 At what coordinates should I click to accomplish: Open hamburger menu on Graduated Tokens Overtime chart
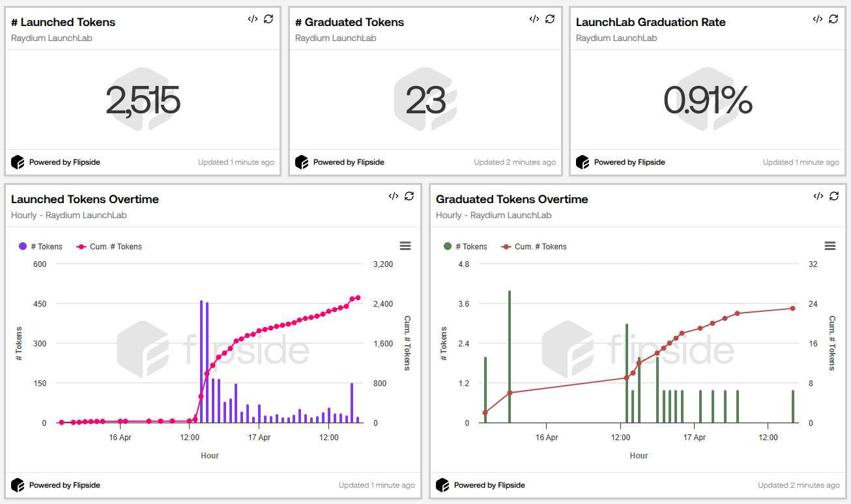click(x=830, y=245)
